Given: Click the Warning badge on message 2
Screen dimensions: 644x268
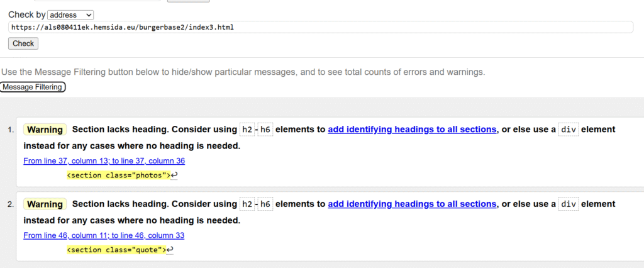Looking at the screenshot, I should coord(45,204).
